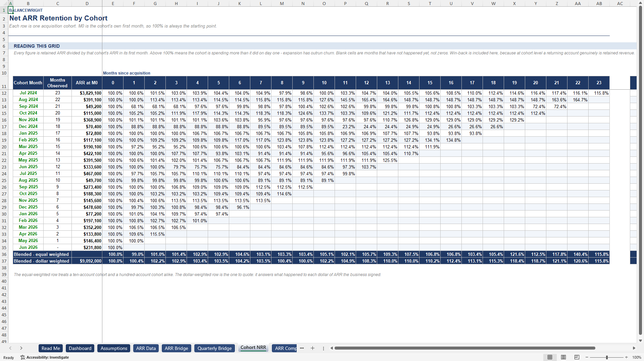This screenshot has width=644, height=361.
Task: Open the Dashboard sheet tab
Action: pos(80,348)
